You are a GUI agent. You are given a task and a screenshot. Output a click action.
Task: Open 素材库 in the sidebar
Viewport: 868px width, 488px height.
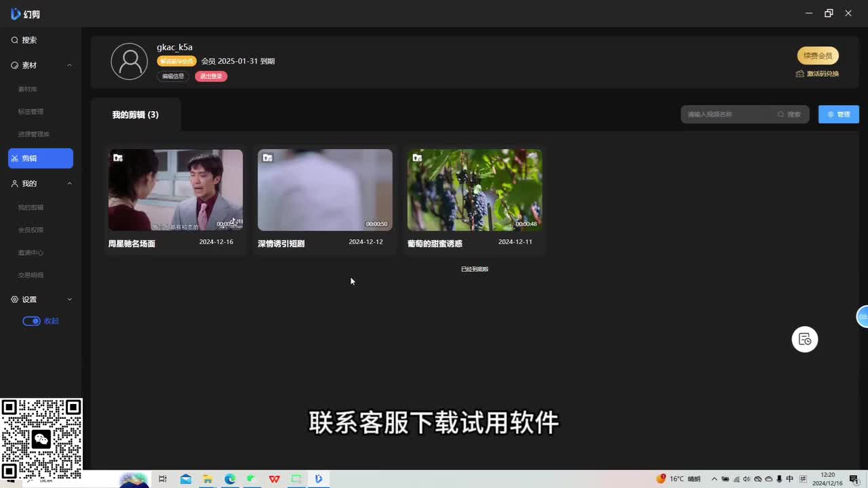click(x=28, y=89)
